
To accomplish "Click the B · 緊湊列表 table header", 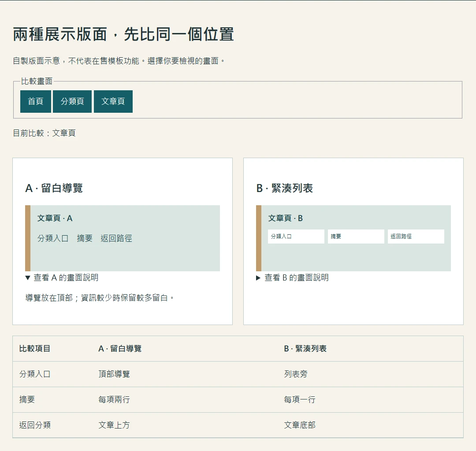I will click(x=305, y=349).
